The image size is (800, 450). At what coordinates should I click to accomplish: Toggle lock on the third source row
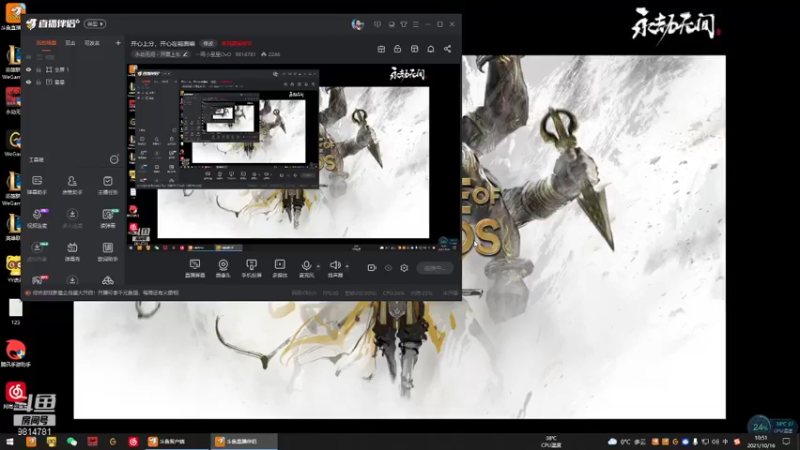coord(38,82)
